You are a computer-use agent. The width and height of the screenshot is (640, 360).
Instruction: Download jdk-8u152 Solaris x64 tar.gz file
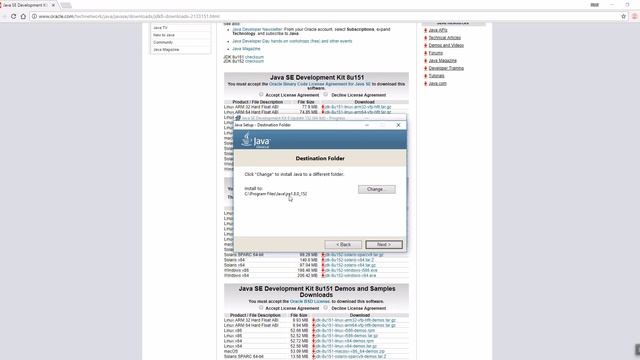[x=350, y=265]
